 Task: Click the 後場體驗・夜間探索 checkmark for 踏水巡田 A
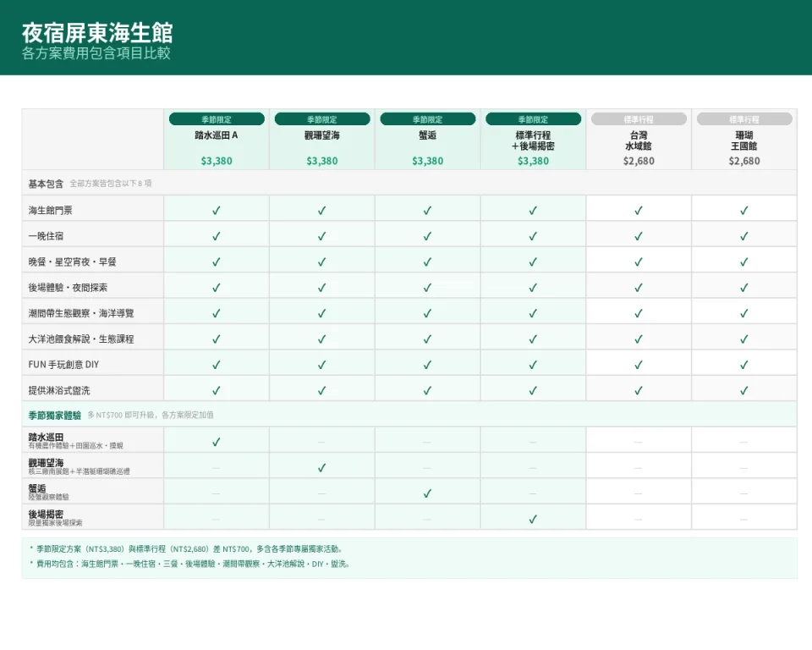coord(217,288)
